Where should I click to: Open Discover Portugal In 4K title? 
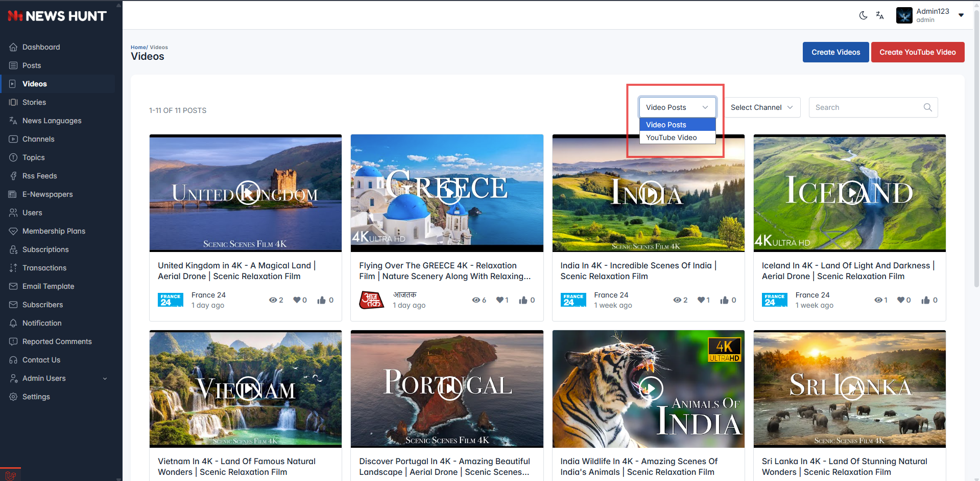445,467
